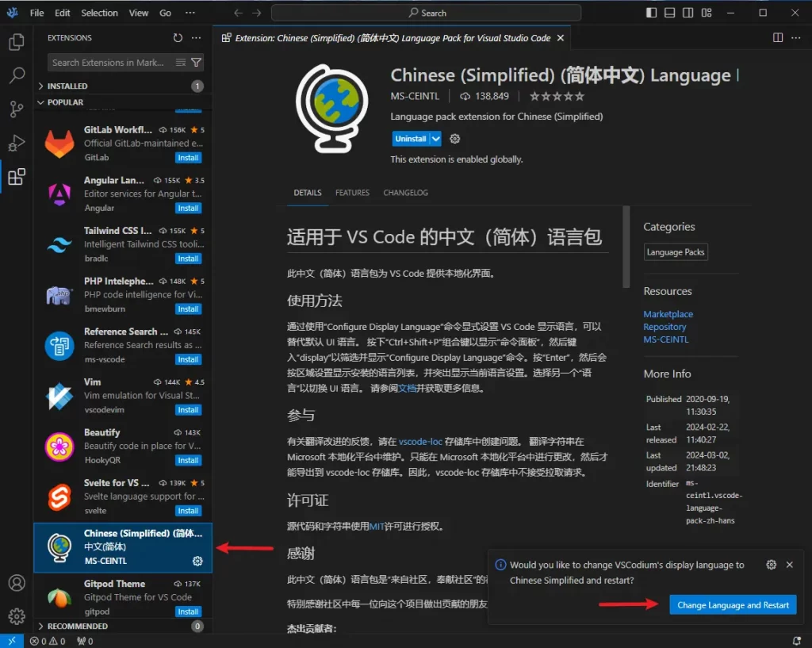Viewport: 812px width, 648px height.
Task: Install the Vim extension
Action: pos(188,410)
